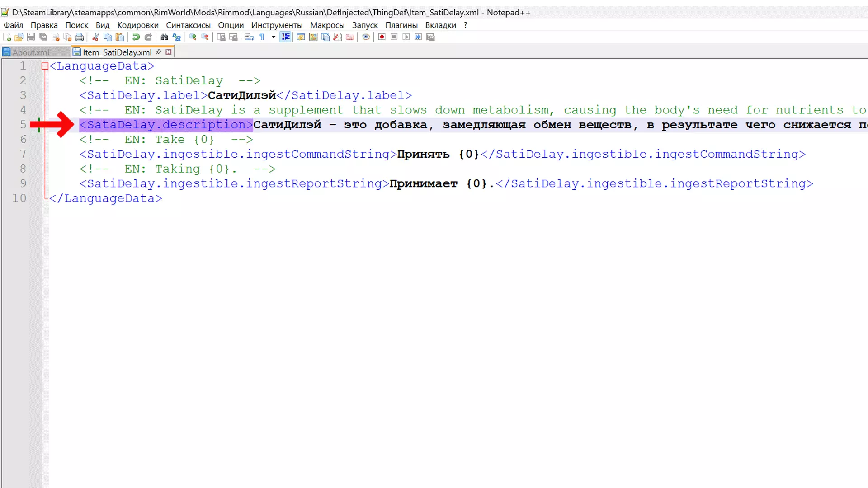The width and height of the screenshot is (868, 488).
Task: Click line number 7 in margin
Action: click(23, 154)
